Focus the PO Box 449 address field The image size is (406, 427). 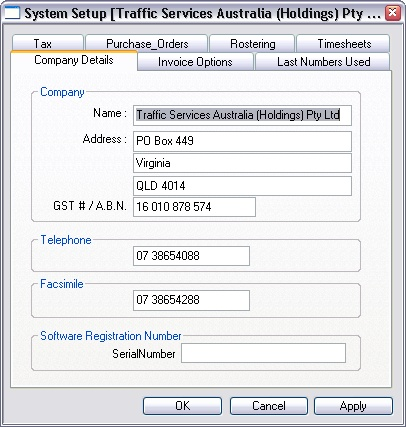click(242, 141)
